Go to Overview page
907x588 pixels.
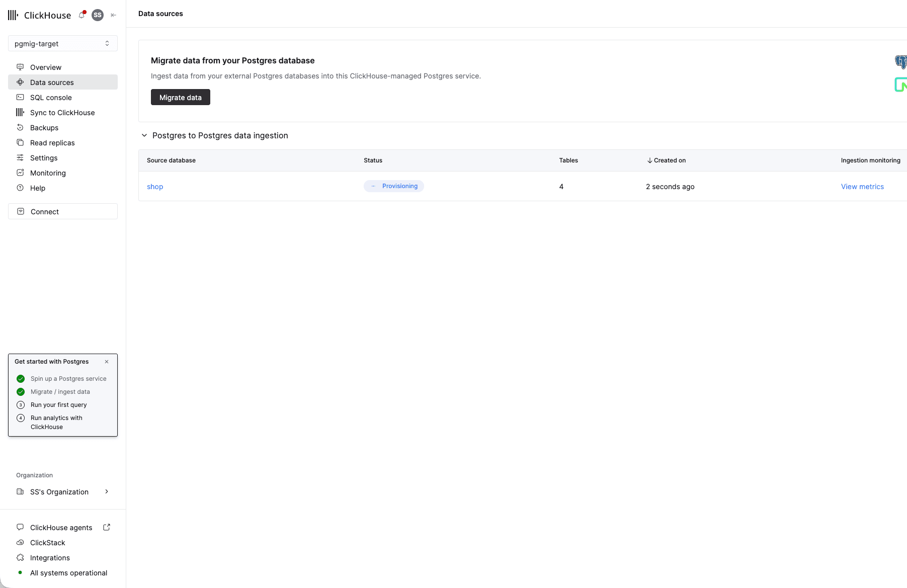point(63,67)
